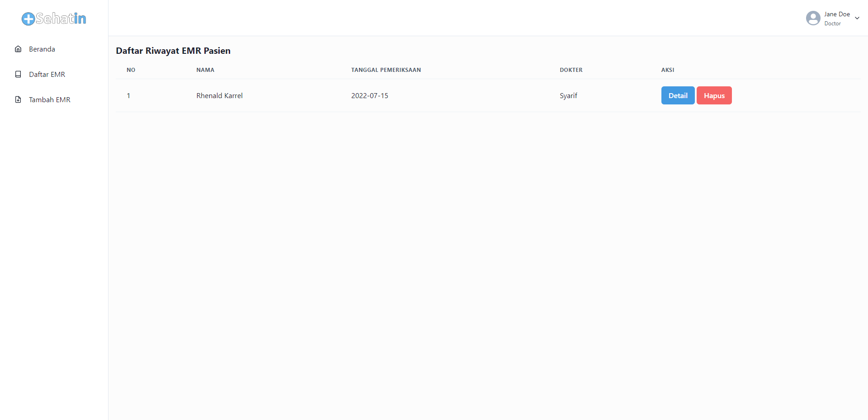Select the Daftar Riwayat EMR Pasien heading
Viewport: 868px width, 420px height.
click(x=173, y=51)
